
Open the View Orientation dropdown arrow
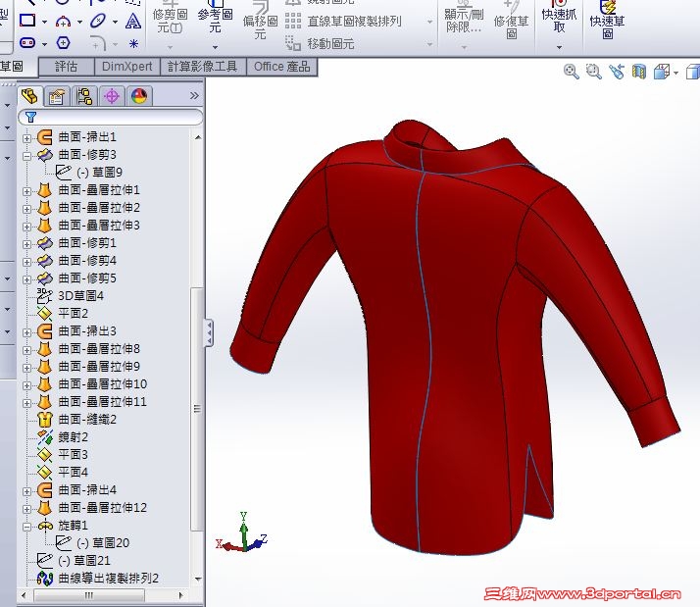pos(675,73)
